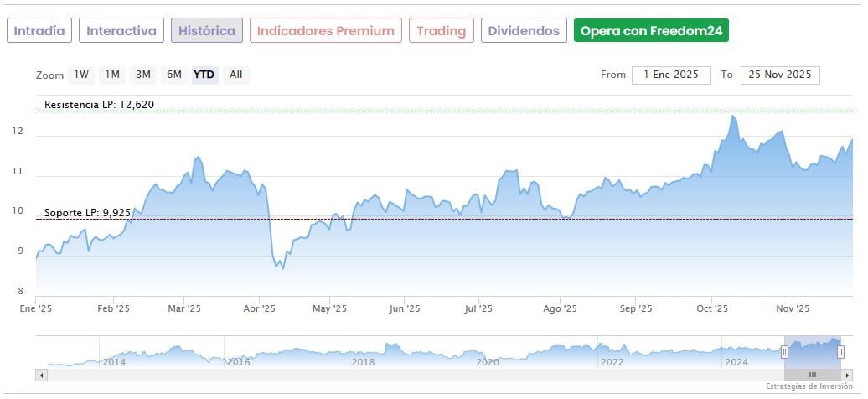The height and width of the screenshot is (399, 868).
Task: Select the 3M zoom range
Action: pyautogui.click(x=143, y=75)
